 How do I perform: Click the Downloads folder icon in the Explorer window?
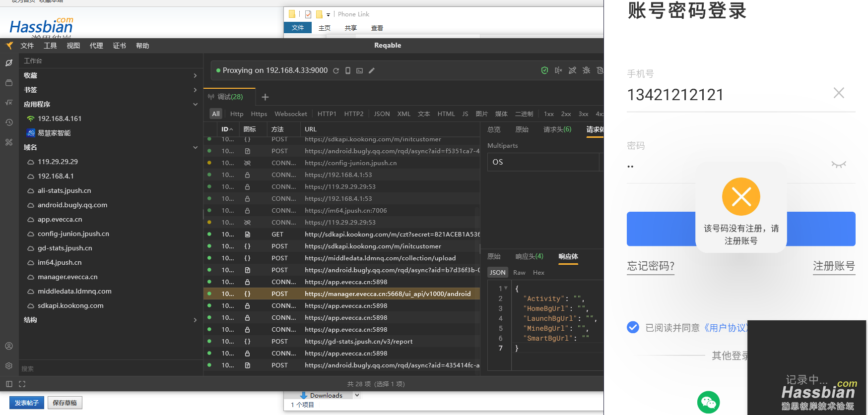click(x=304, y=396)
